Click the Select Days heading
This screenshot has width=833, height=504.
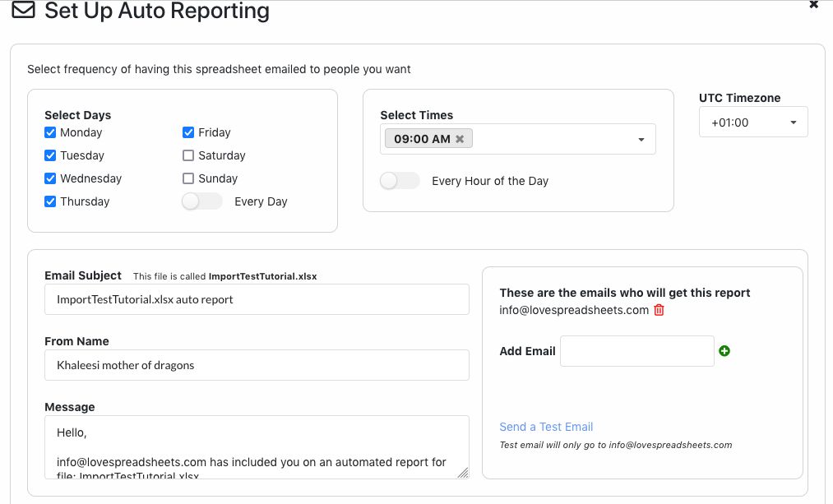[x=77, y=115]
